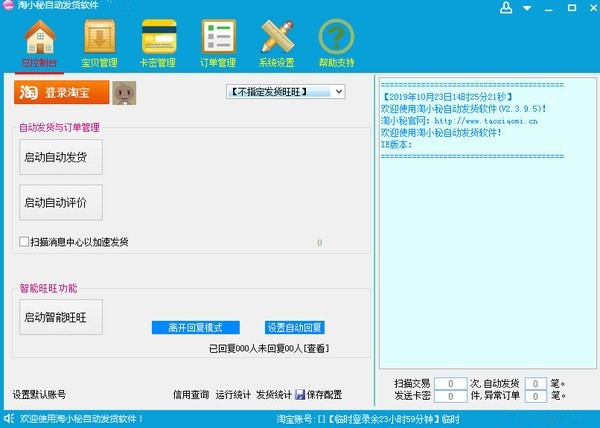This screenshot has height=428, width=600.
Task: Click the 发送卡密 count field
Action: (x=451, y=396)
